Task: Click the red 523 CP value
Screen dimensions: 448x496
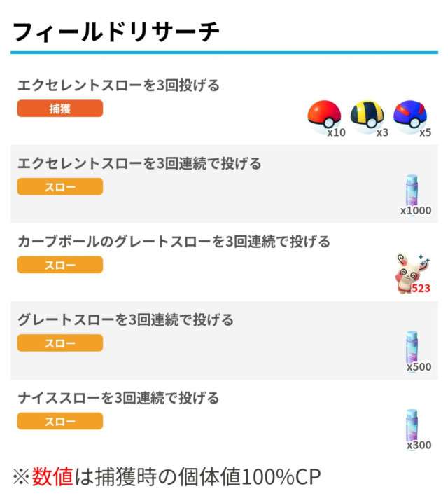Action: pos(421,288)
